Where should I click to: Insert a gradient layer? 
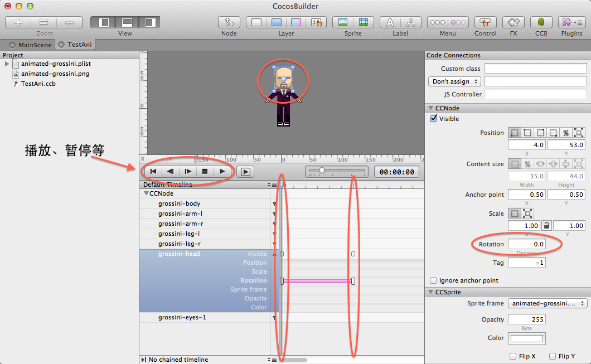296,23
